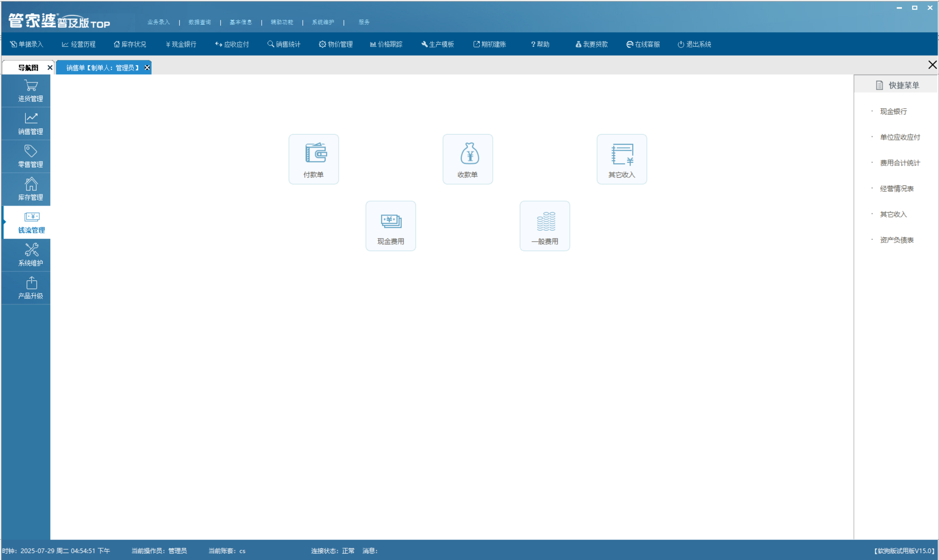Click the 软狗版试用版V15.0 version label

904,551
